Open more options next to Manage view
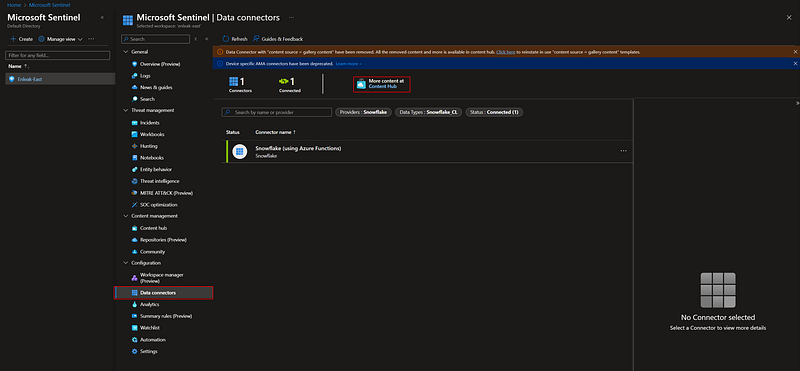Viewport: 800px width, 371px height. [91, 39]
